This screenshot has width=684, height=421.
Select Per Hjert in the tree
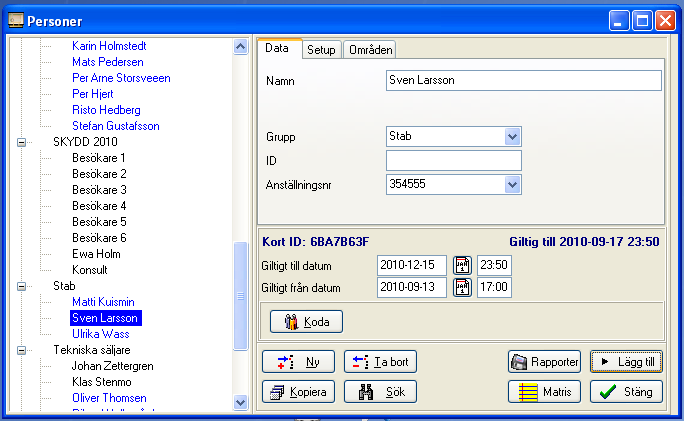pos(92,94)
